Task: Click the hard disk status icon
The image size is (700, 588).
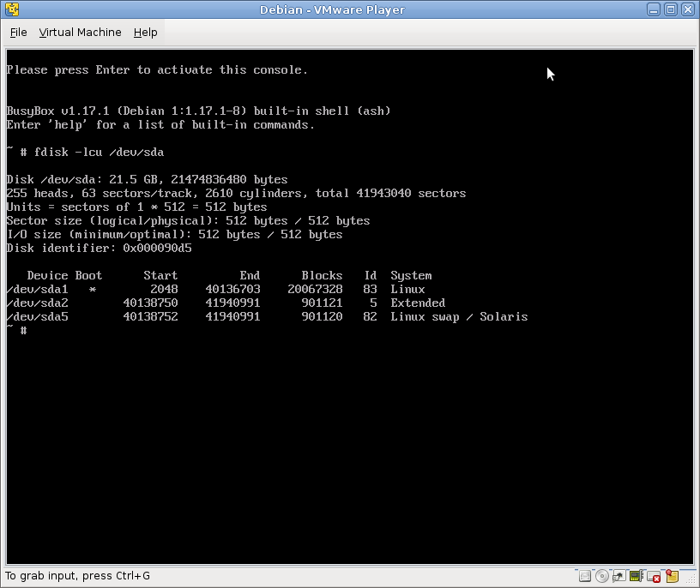Action: (585, 576)
